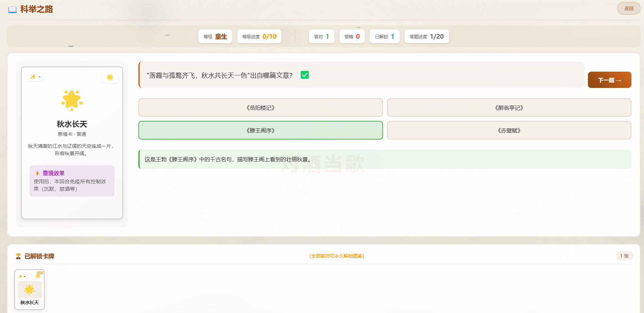Click the 答题进度 1/20 indicator

[427, 37]
